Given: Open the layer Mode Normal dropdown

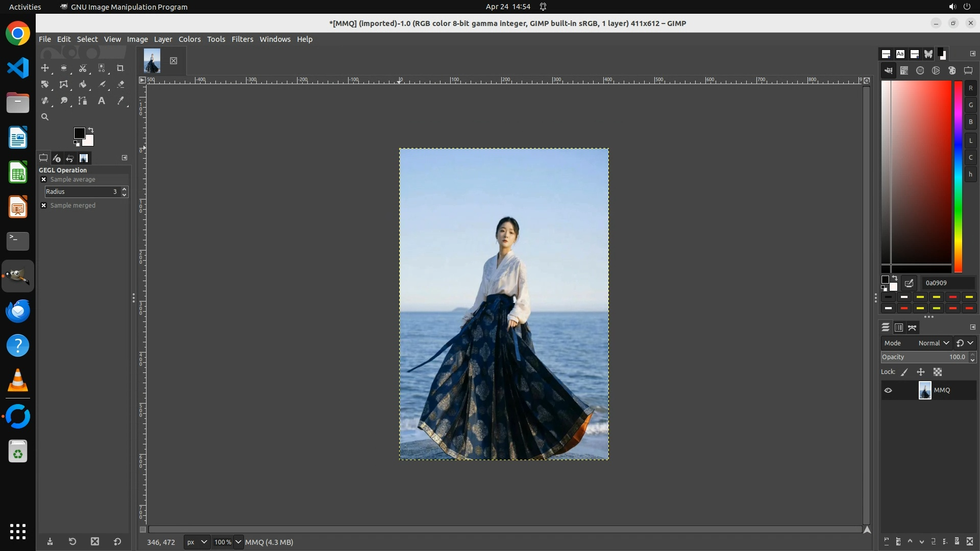Looking at the screenshot, I should click(933, 343).
